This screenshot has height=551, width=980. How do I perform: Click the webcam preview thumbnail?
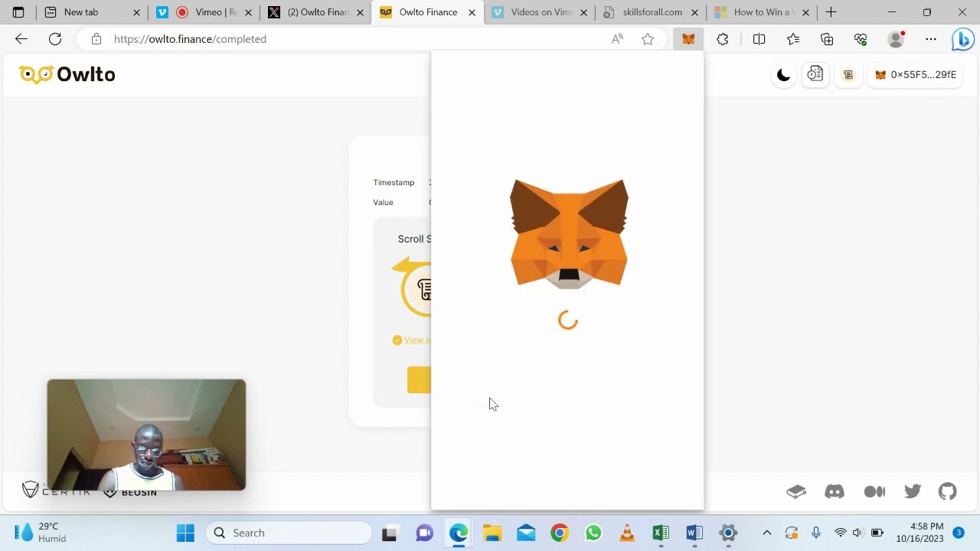(x=146, y=435)
